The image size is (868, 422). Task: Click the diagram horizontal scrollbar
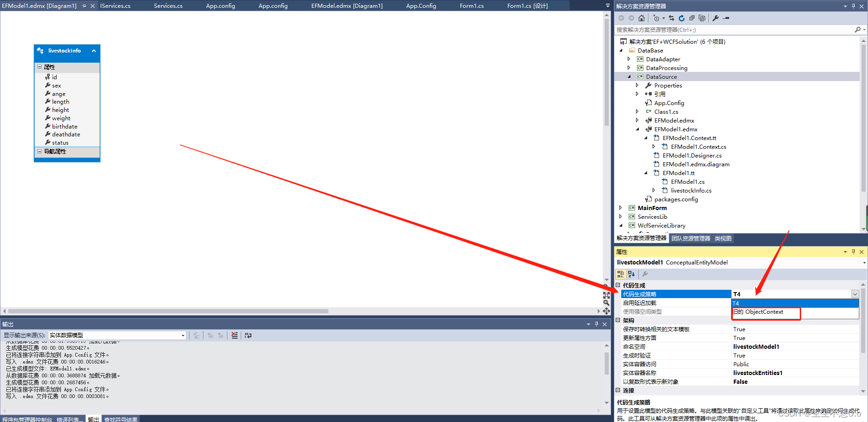pos(168,311)
